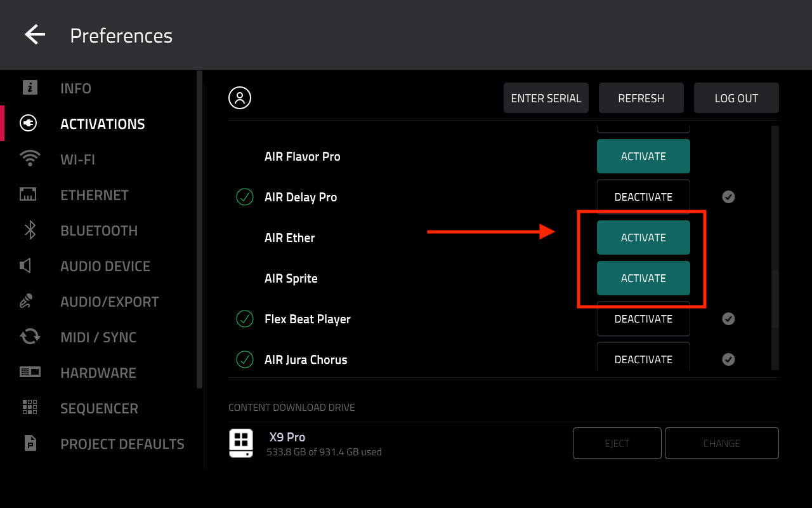812x508 pixels.
Task: Go back using the arrow icon
Action: (35, 34)
